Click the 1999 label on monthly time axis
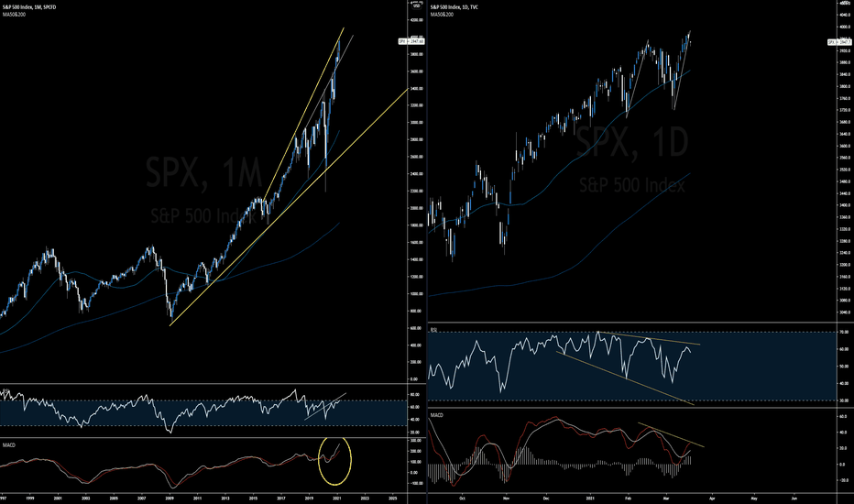 point(30,498)
